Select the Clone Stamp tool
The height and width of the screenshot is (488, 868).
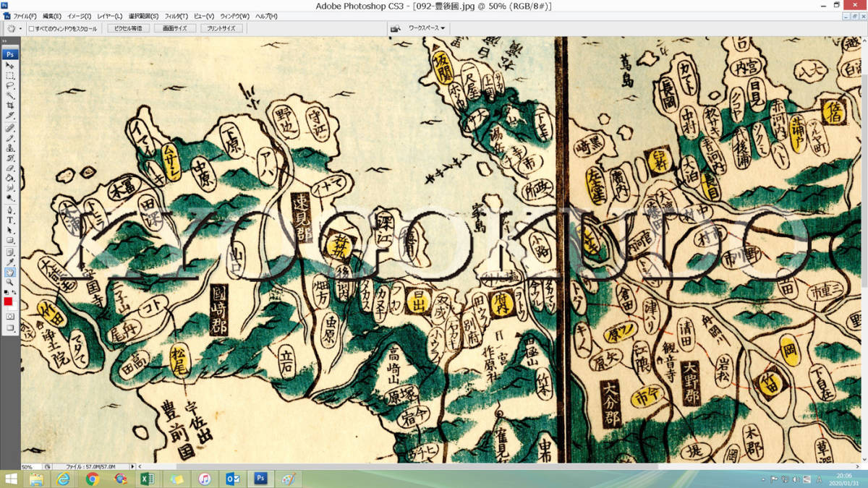(10, 147)
